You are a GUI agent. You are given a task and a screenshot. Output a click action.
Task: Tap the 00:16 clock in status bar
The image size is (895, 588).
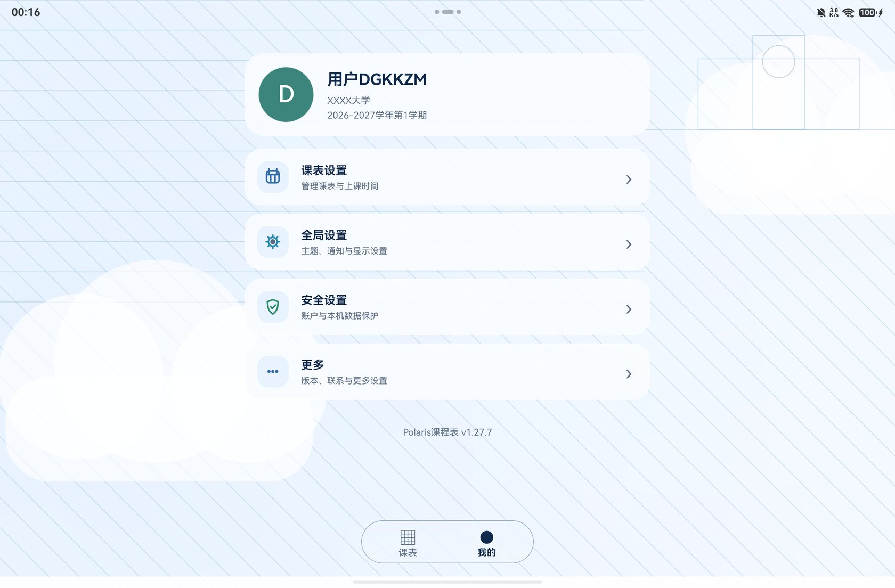click(26, 12)
